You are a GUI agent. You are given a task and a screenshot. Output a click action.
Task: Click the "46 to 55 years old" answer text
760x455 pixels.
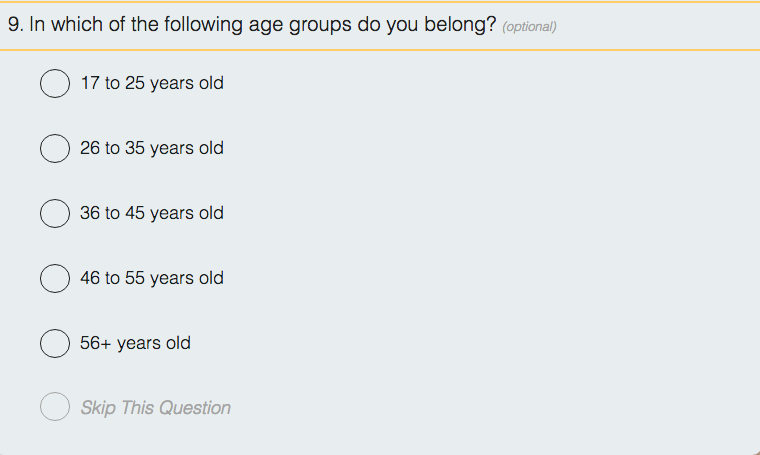(152, 278)
